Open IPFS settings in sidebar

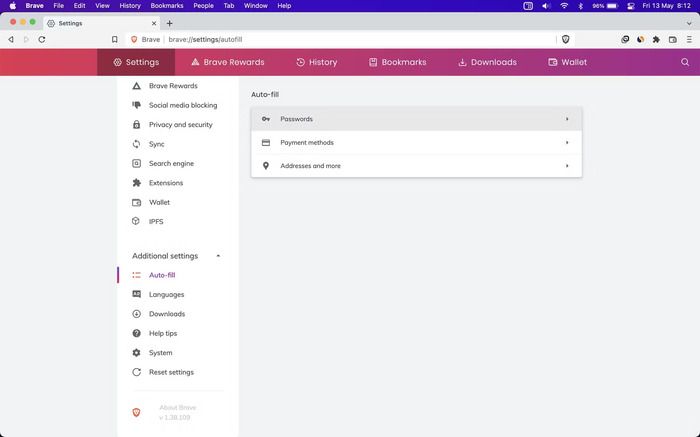(156, 221)
